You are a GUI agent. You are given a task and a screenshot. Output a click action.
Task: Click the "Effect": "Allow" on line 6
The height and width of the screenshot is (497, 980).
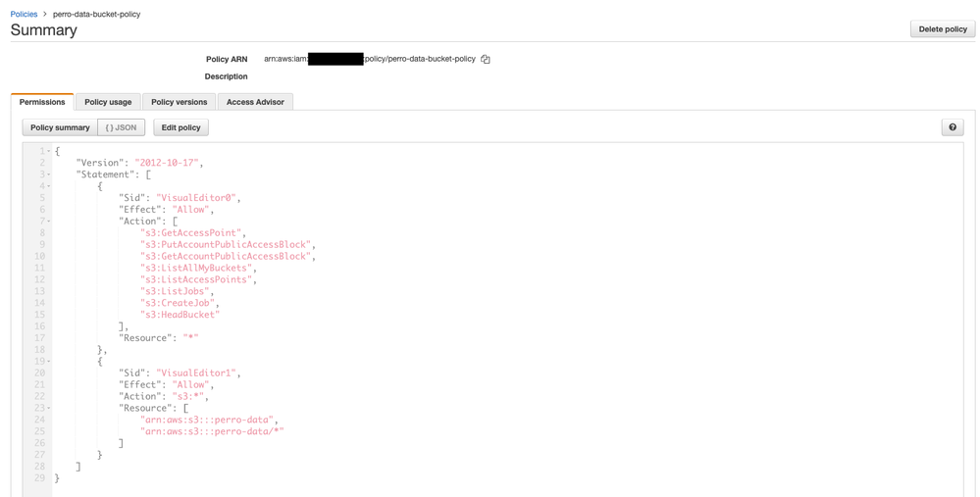click(x=164, y=210)
